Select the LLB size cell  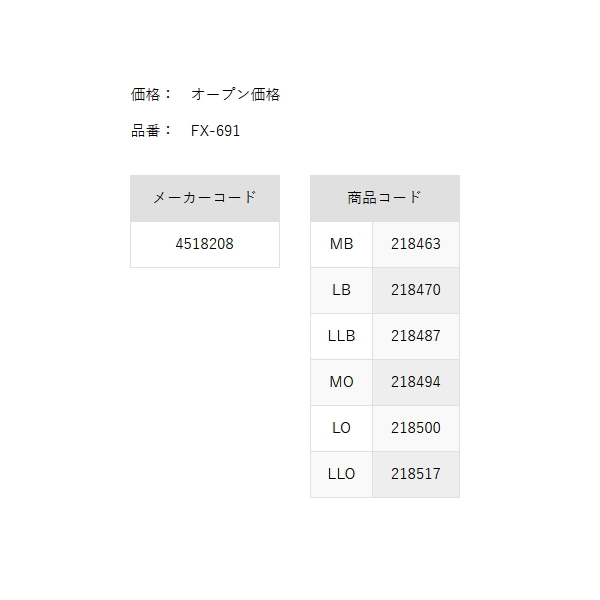(341, 336)
